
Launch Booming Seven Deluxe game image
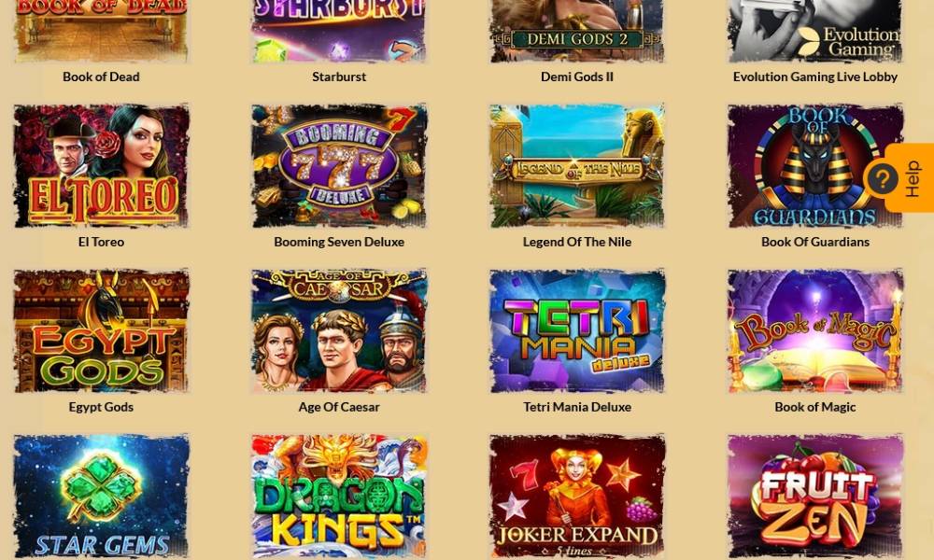tap(339, 166)
